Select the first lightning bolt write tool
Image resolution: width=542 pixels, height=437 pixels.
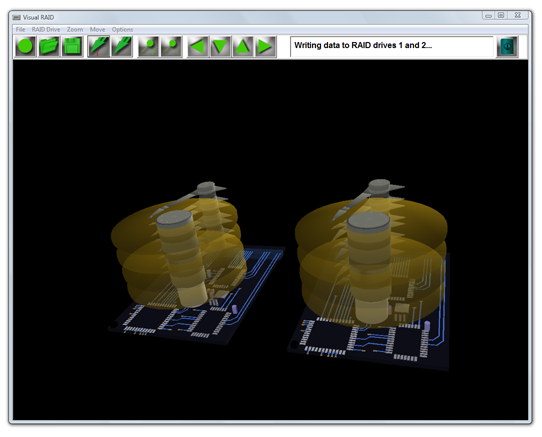pyautogui.click(x=99, y=46)
